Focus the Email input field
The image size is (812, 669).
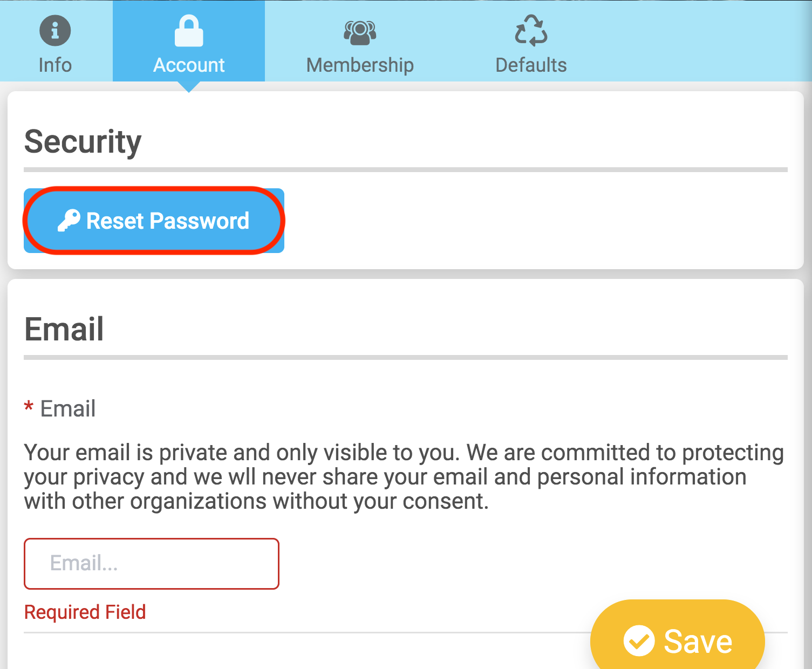[152, 563]
